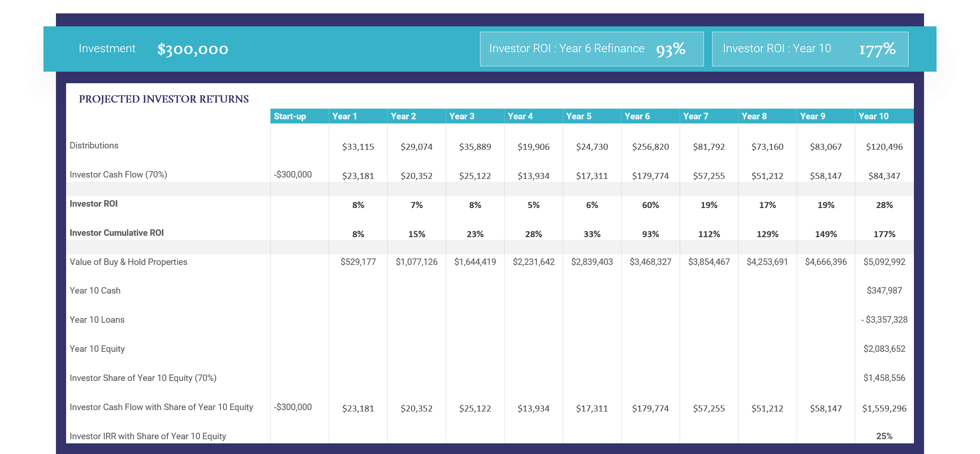Select the 28% Year 10 Investor ROI cell
980x454 pixels.
tap(884, 205)
